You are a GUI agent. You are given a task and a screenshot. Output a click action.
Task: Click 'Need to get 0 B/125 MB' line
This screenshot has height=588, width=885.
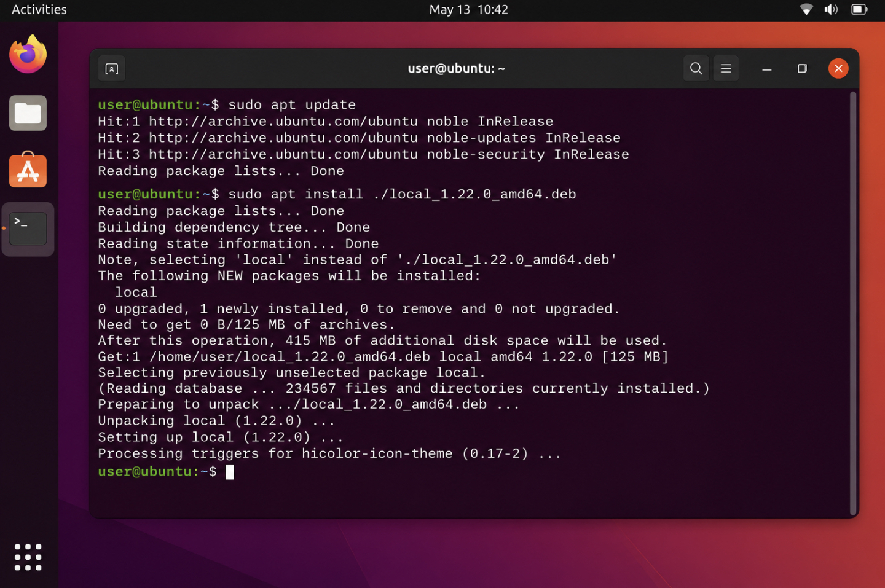point(246,324)
